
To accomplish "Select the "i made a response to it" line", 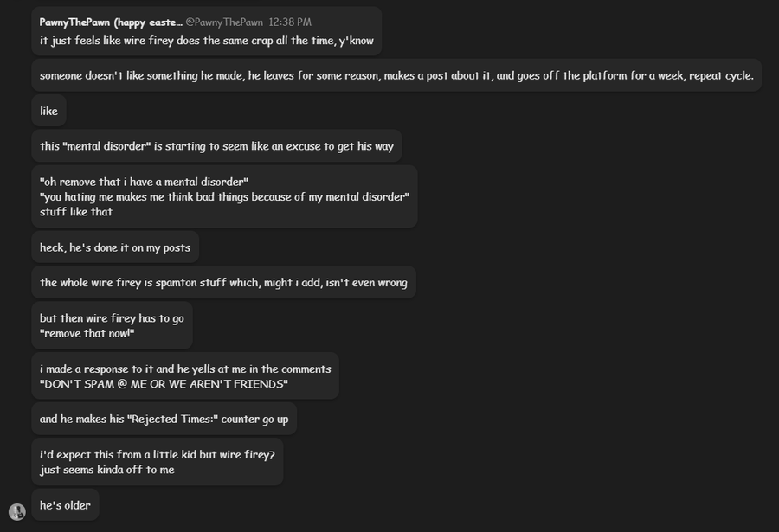I will pos(185,369).
